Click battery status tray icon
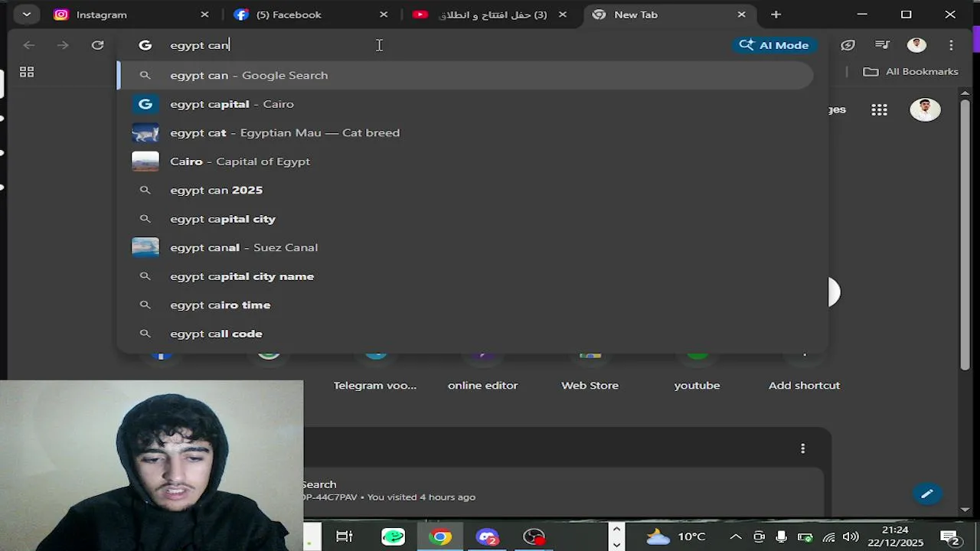The image size is (980, 551). coord(804,536)
